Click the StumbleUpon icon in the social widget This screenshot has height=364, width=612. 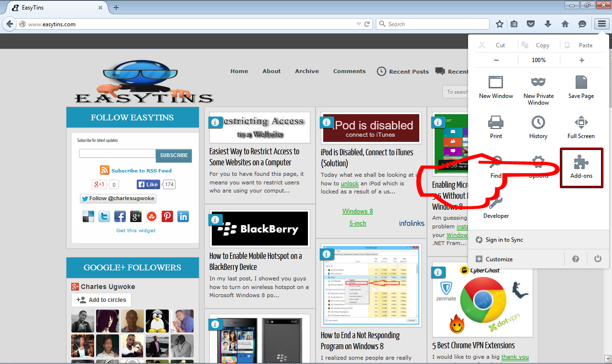pyautogui.click(x=152, y=216)
